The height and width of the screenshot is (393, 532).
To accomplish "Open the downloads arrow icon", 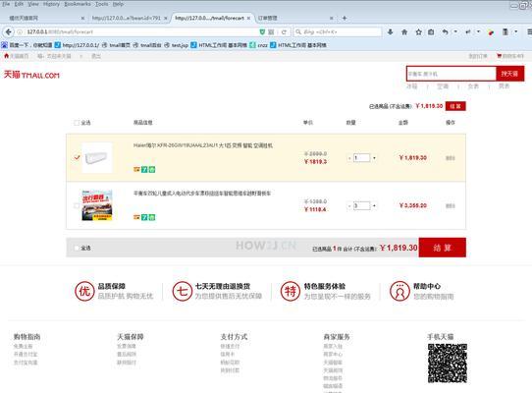I will click(x=391, y=31).
